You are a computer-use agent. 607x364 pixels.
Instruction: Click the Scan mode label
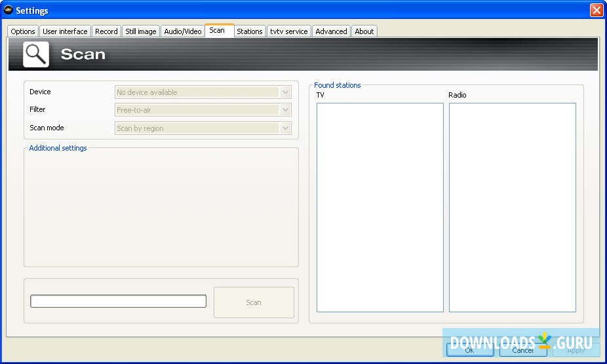[47, 128]
